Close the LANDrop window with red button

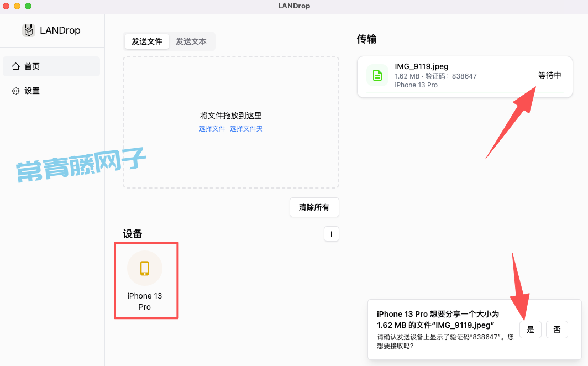pyautogui.click(x=6, y=6)
